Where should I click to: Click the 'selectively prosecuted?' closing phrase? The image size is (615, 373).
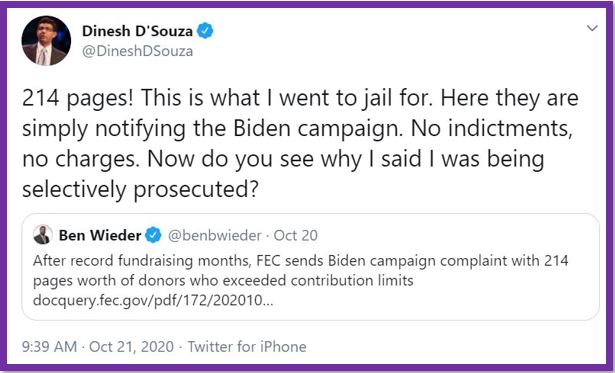140,189
